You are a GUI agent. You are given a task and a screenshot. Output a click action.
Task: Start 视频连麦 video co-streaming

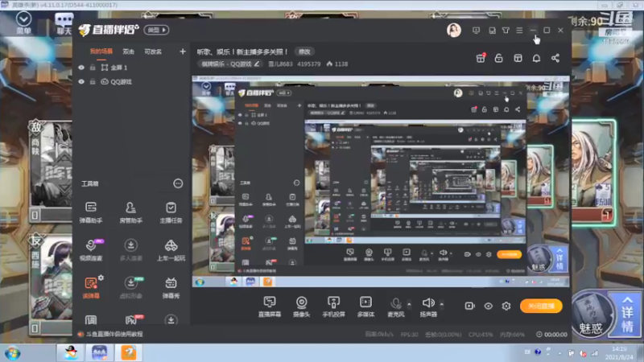point(91,249)
